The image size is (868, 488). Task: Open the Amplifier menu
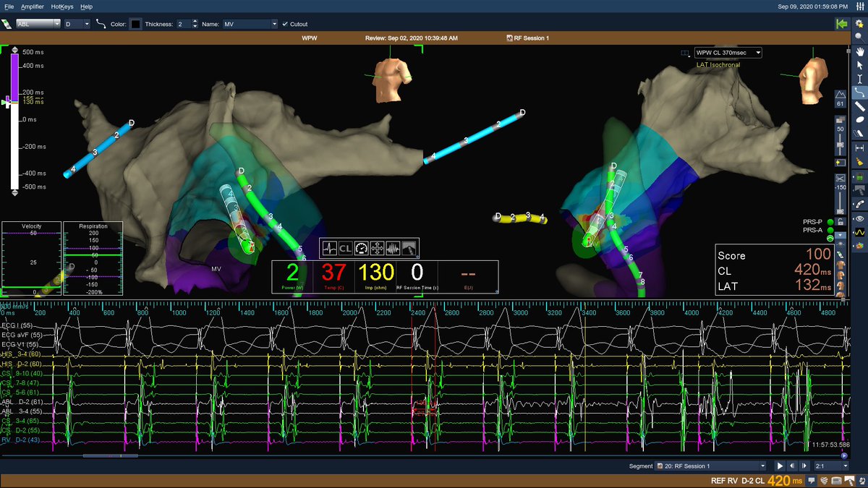coord(32,6)
